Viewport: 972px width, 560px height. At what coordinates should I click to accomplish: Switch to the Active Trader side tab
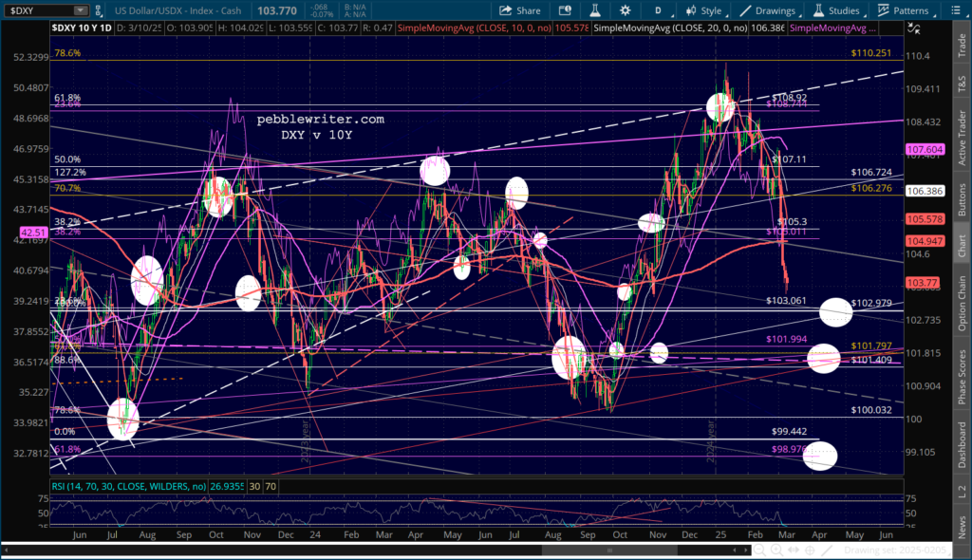963,140
